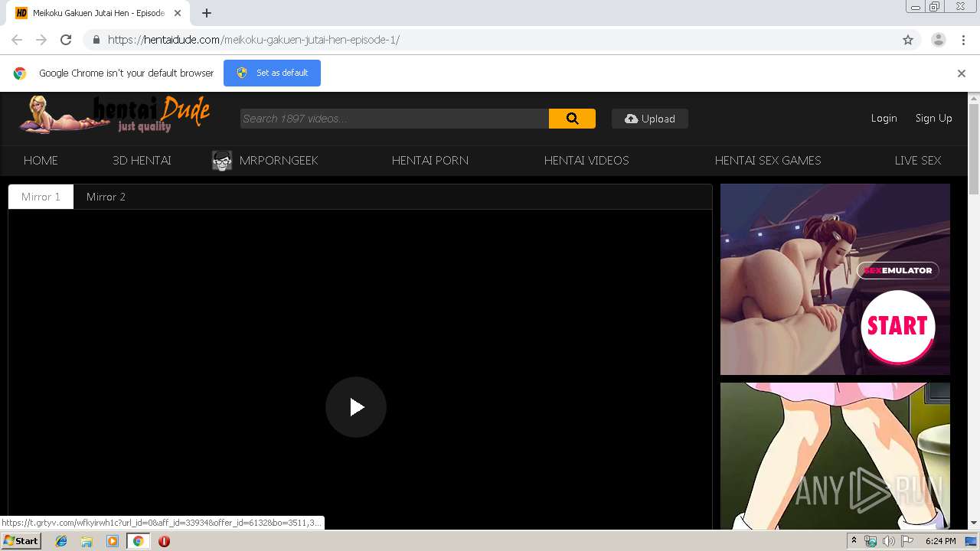The height and width of the screenshot is (551, 980).
Task: Click the MrPornGeek glasses avatar icon
Action: (x=222, y=161)
